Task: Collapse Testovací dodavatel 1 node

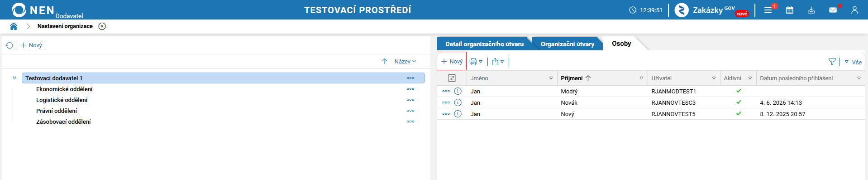Action: point(14,78)
